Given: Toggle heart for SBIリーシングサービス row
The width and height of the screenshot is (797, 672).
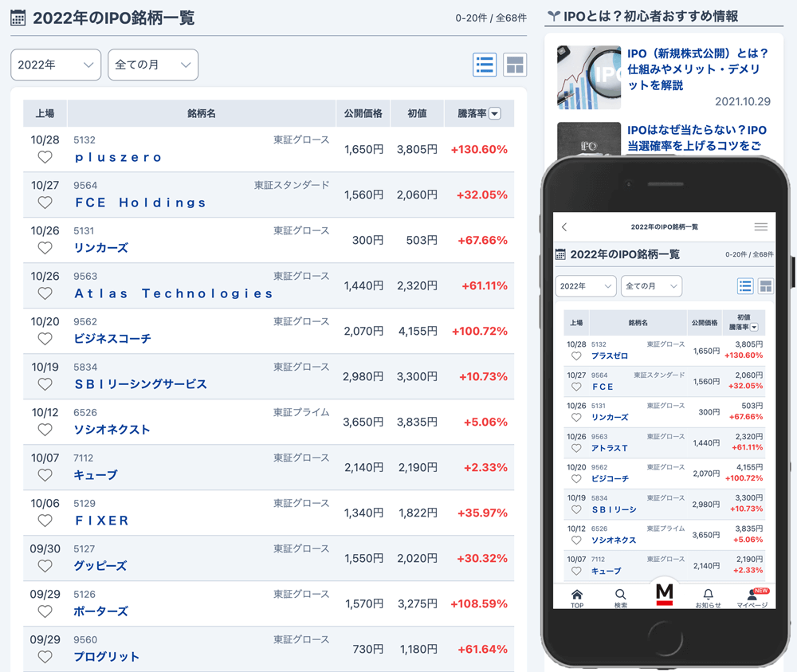Looking at the screenshot, I should tap(45, 384).
